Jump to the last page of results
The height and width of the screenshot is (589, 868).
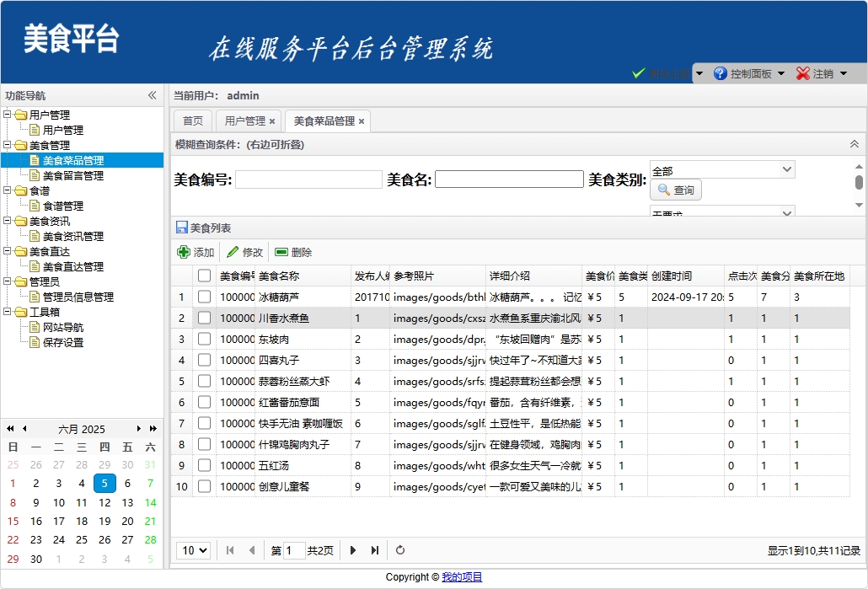pyautogui.click(x=375, y=550)
